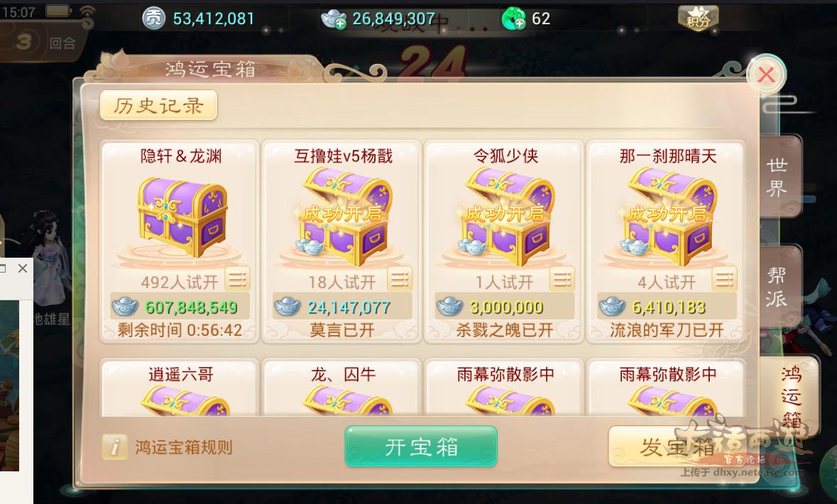This screenshot has width=837, height=504.
Task: Click the green jade plus icon beside 62
Action: tap(513, 19)
